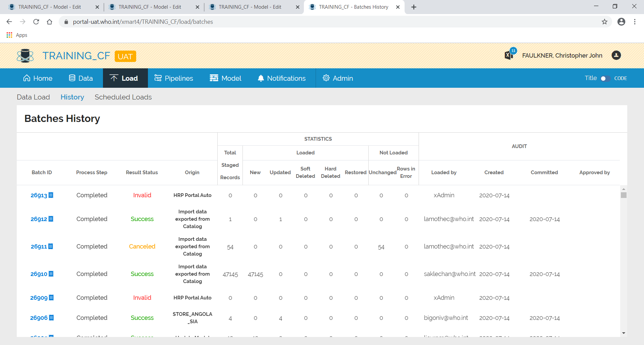Image resolution: width=644 pixels, height=345 pixels.
Task: Open details icon next to batch 26913
Action: point(51,195)
